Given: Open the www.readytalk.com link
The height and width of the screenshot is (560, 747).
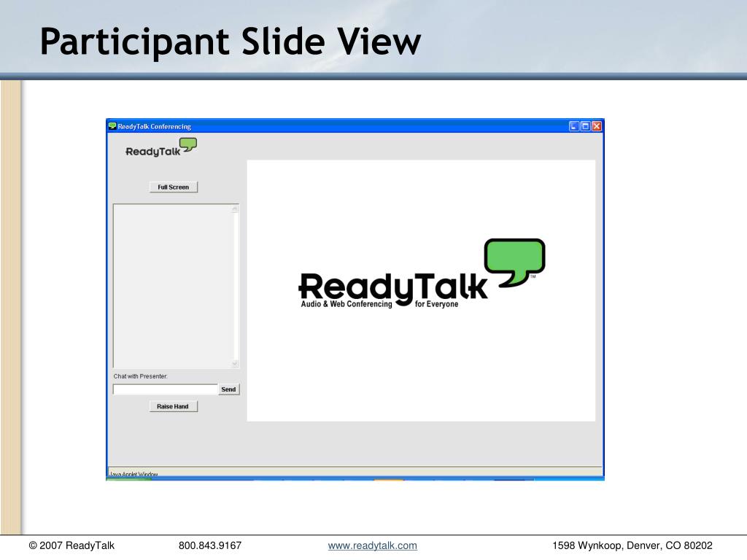Looking at the screenshot, I should click(373, 545).
